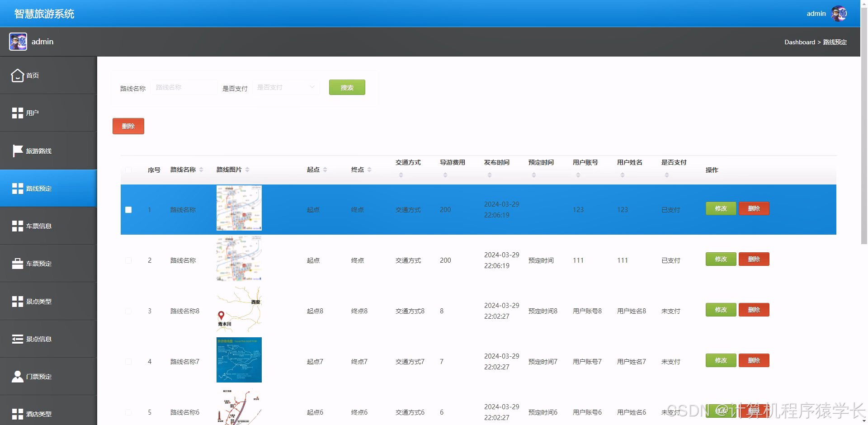This screenshot has height=425, width=868.
Task: Click 预定时间7 cell in row 4
Action: pyautogui.click(x=543, y=362)
